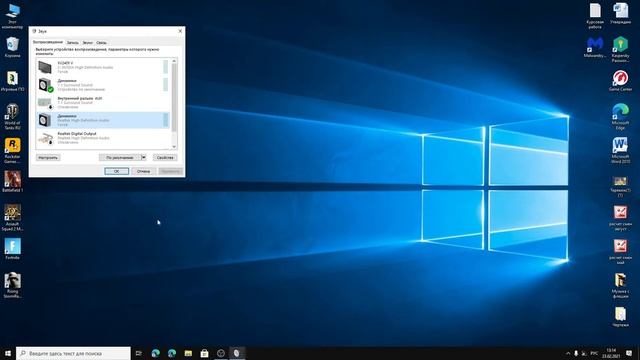This screenshot has width=640, height=360.
Task: Open device Свойства
Action: [x=165, y=158]
